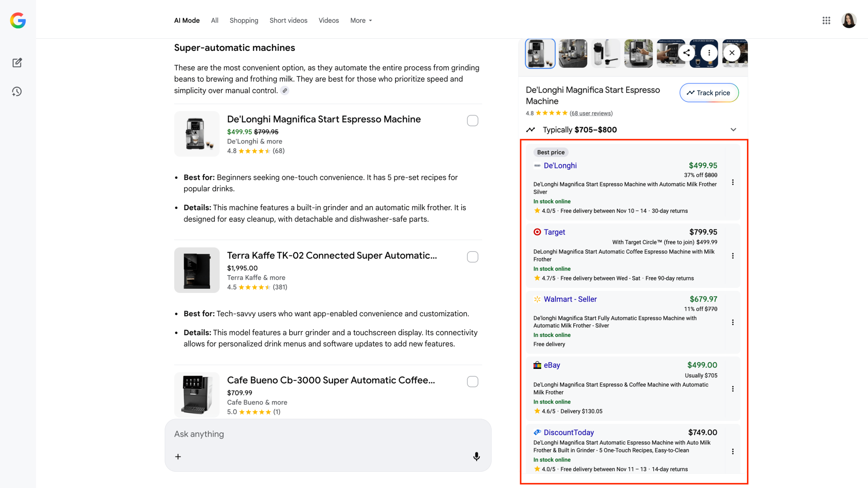
Task: Open options menu on the Walmart listing
Action: tap(733, 322)
